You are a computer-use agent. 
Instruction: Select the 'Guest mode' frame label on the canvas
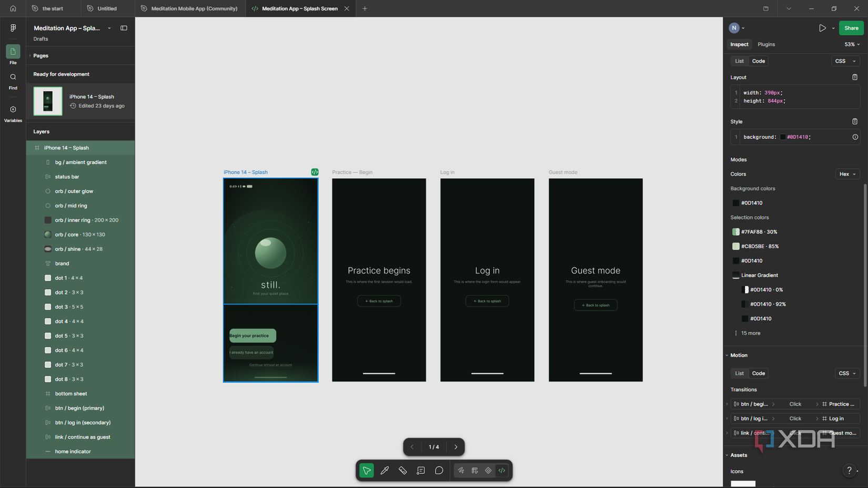[x=563, y=172]
